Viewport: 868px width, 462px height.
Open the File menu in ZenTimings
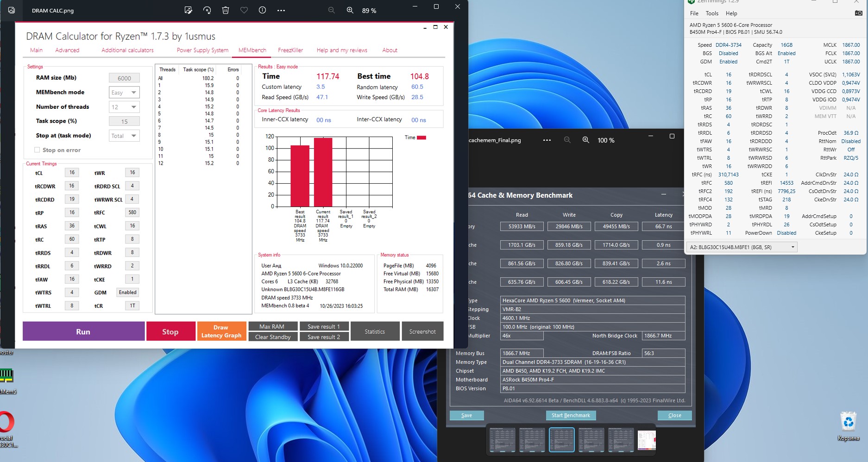(694, 13)
